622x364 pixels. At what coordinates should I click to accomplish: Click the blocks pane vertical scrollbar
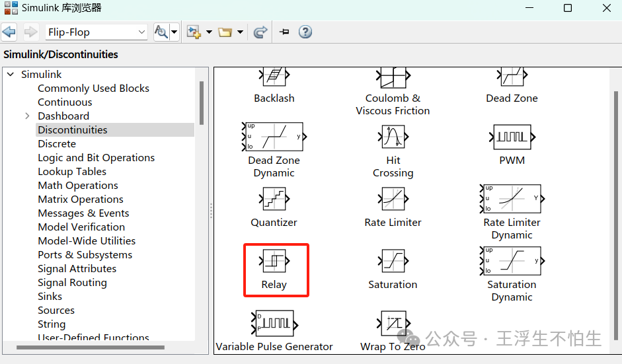pos(615,215)
